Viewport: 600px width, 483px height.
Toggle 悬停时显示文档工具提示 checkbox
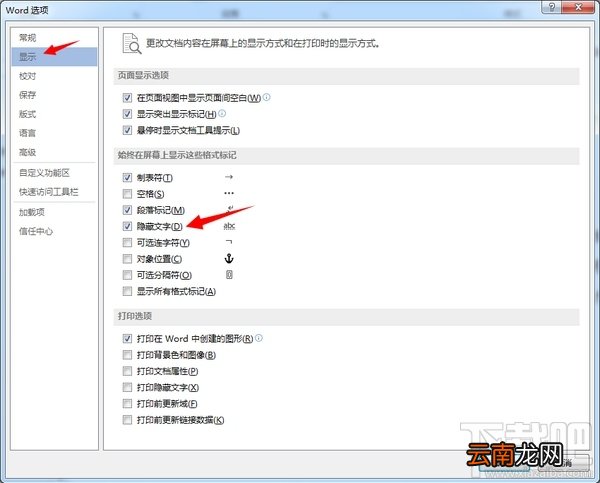tap(127, 130)
